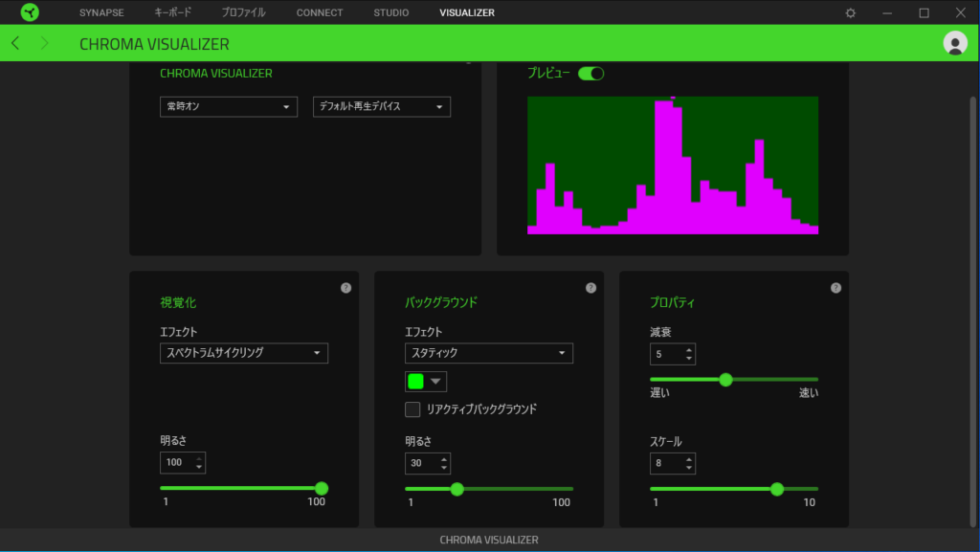The height and width of the screenshot is (552, 980).
Task: Switch to SYNAPSE tab
Action: 101,12
